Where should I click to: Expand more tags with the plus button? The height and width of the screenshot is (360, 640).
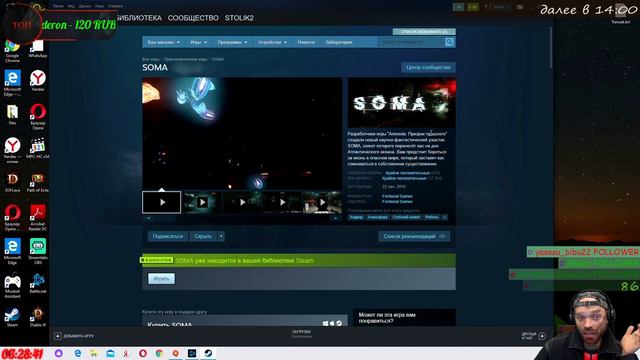click(x=444, y=217)
